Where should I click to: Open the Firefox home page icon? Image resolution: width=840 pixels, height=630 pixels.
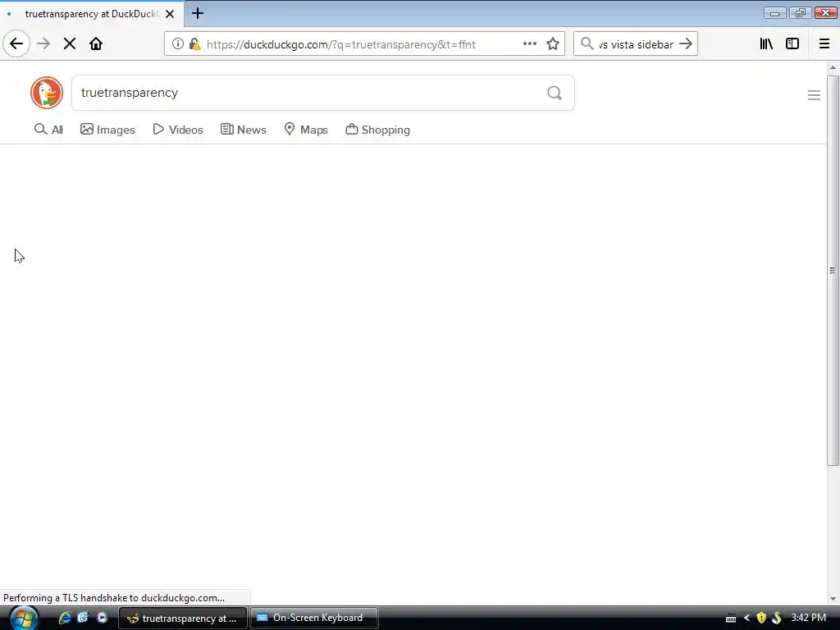(x=96, y=43)
